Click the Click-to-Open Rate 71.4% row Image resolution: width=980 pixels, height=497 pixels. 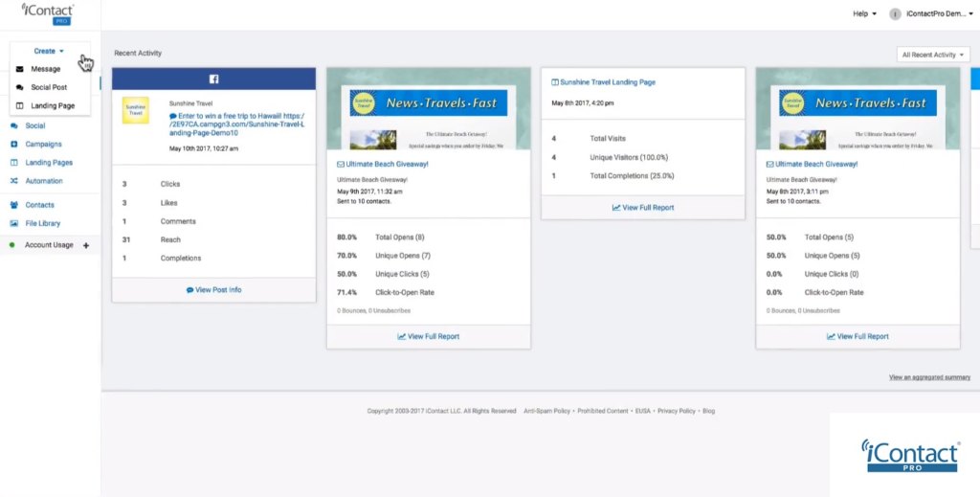pos(386,293)
